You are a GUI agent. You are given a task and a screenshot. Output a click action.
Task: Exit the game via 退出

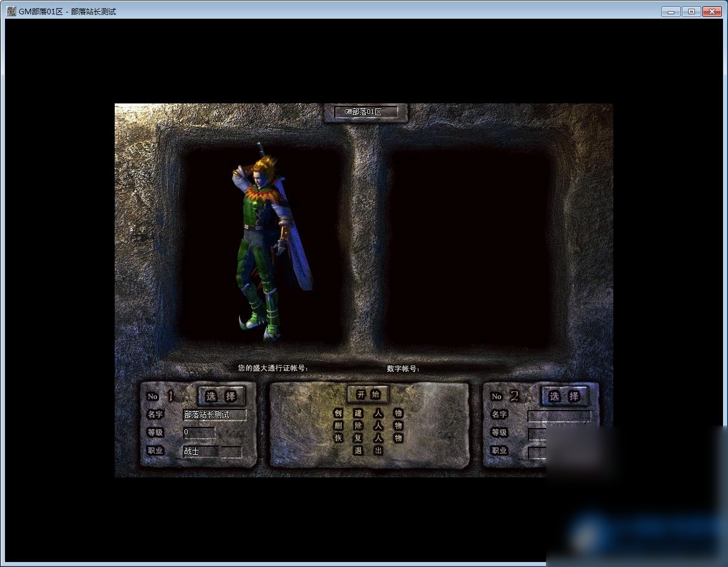pyautogui.click(x=368, y=450)
